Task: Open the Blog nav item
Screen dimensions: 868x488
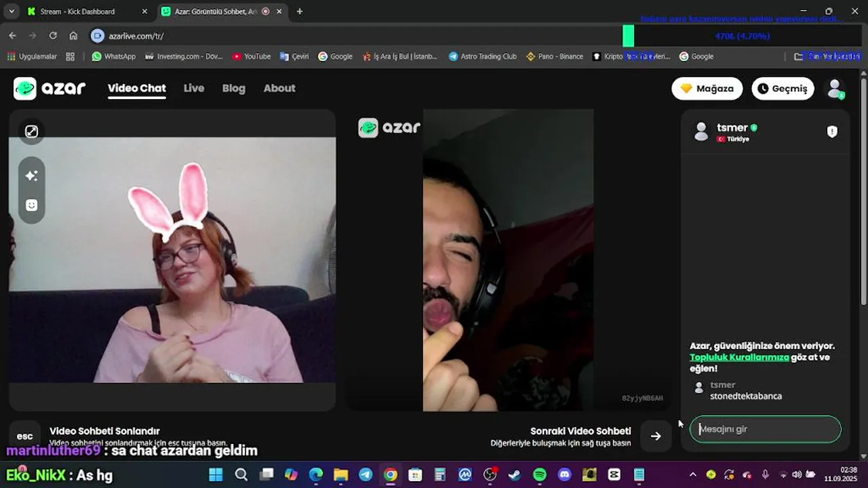Action: coord(234,88)
